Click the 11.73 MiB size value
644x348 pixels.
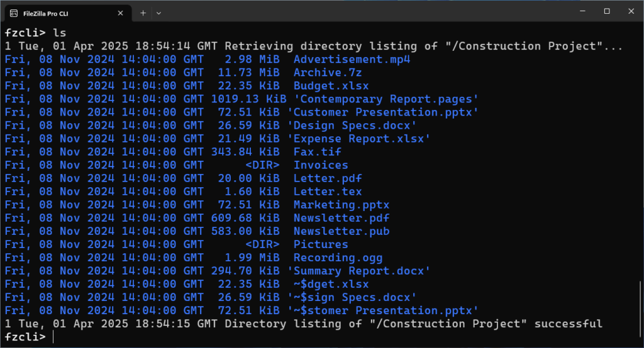click(248, 73)
